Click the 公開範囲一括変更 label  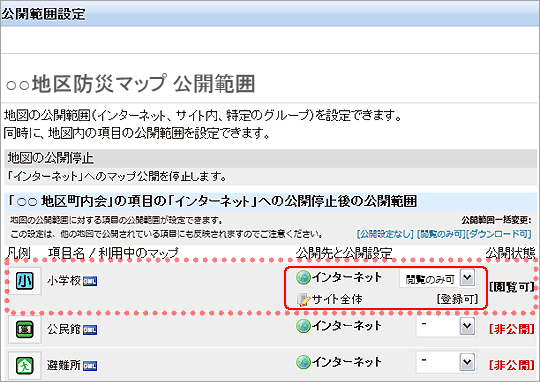click(496, 220)
